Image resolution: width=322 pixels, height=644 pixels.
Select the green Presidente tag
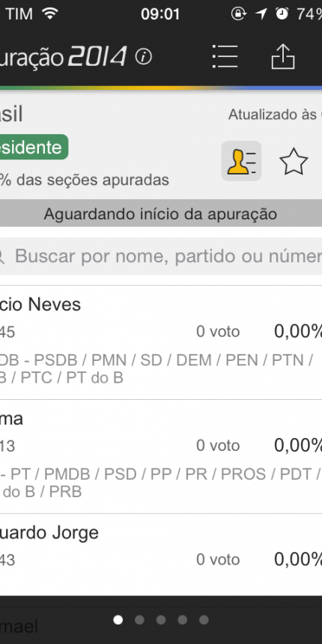click(34, 147)
